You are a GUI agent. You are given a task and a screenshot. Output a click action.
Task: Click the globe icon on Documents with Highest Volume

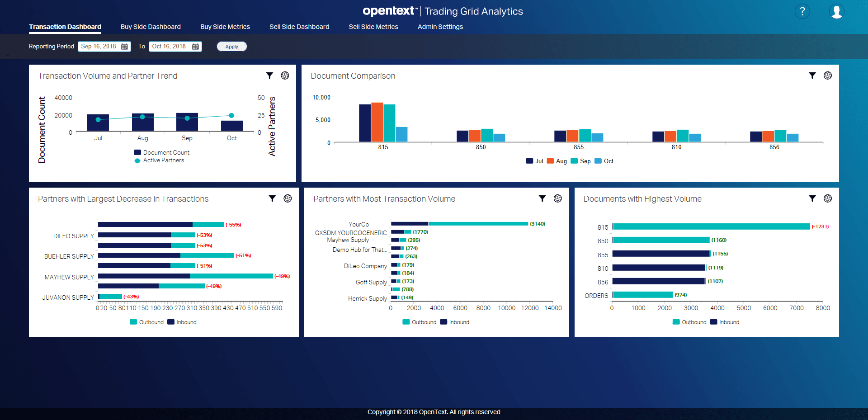tap(828, 198)
